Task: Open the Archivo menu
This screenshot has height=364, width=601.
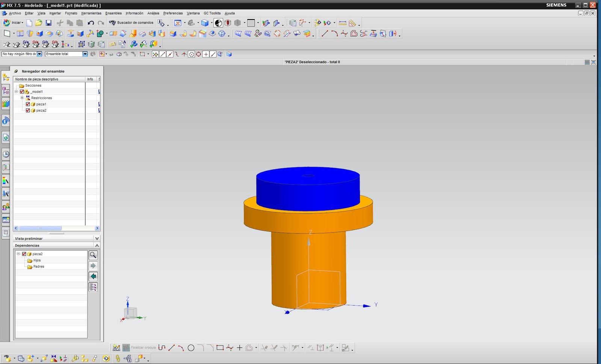Action: [x=15, y=13]
